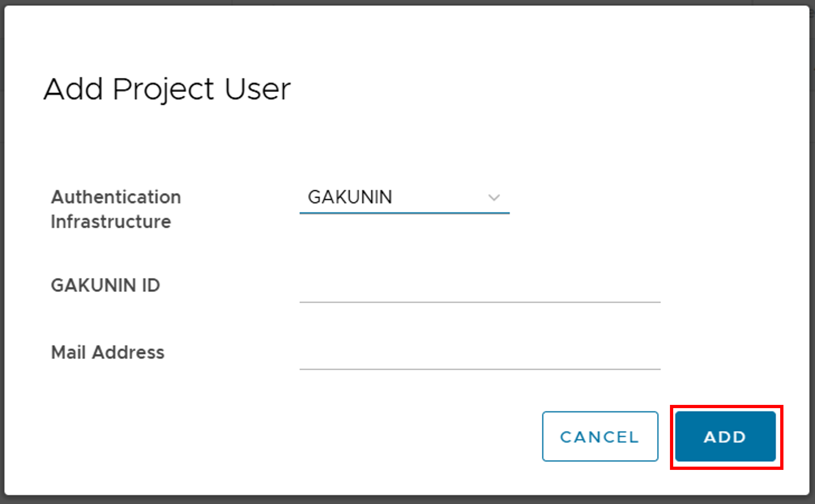Abort adding a project user via CANCEL
Viewport: 815px width, 504px height.
click(600, 436)
